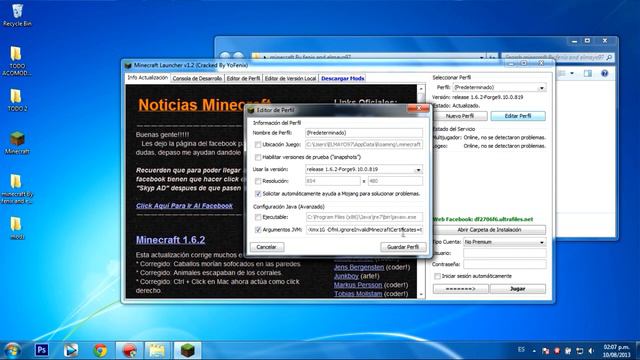Open the Recycle Bin desktop icon

(17, 15)
